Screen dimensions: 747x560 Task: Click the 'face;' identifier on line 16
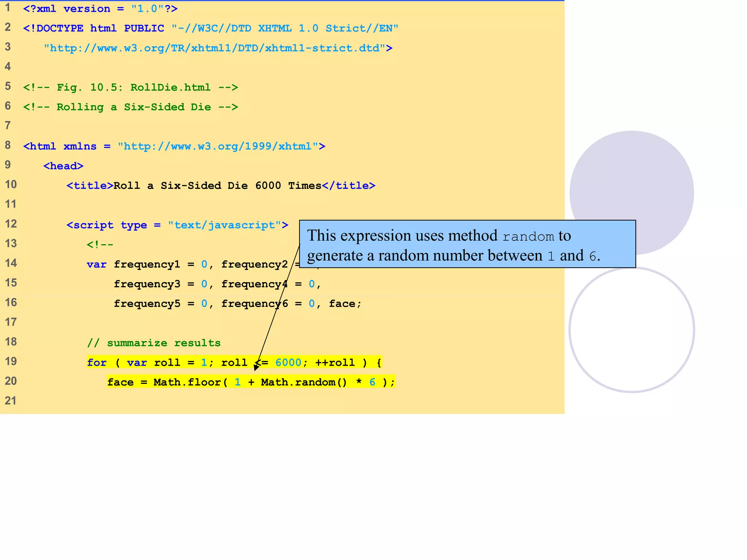click(345, 303)
